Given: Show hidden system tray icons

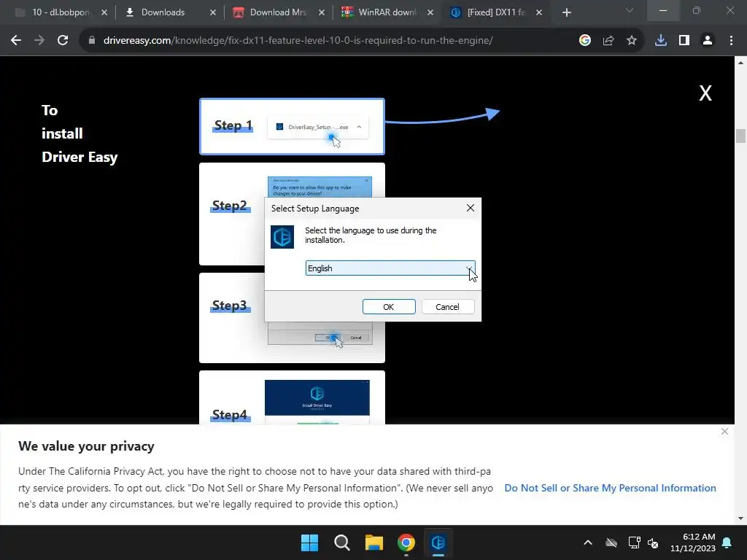Looking at the screenshot, I should pos(588,542).
